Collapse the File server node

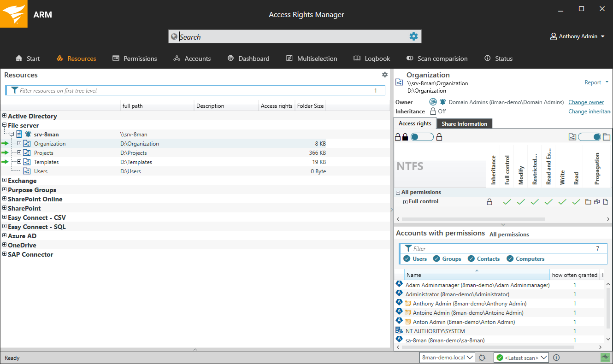point(4,125)
